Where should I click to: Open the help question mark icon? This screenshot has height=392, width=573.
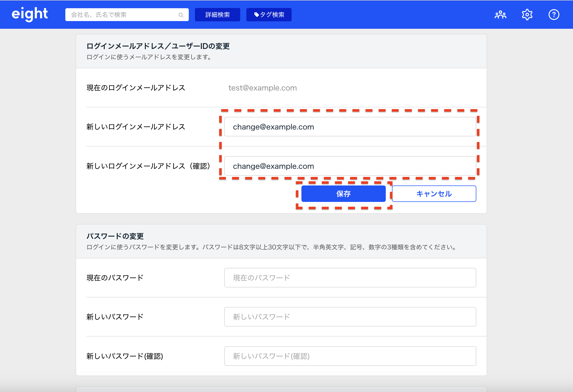pyautogui.click(x=554, y=15)
